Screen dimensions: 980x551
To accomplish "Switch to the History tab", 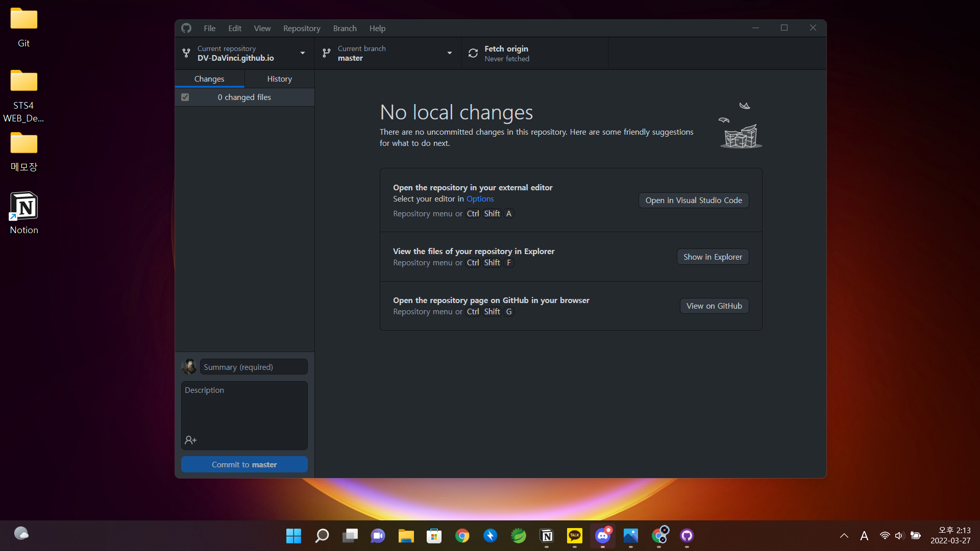I will 279,79.
